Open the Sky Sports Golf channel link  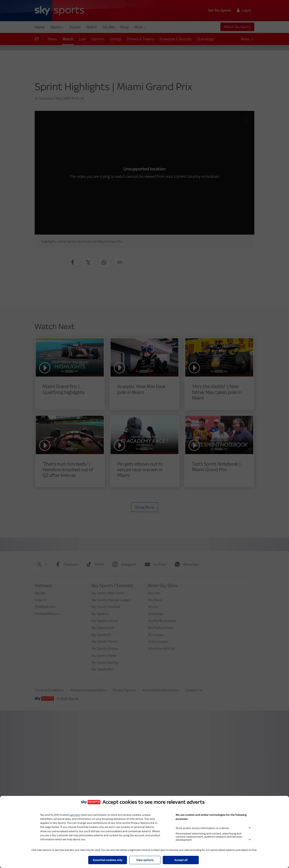pyautogui.click(x=103, y=628)
